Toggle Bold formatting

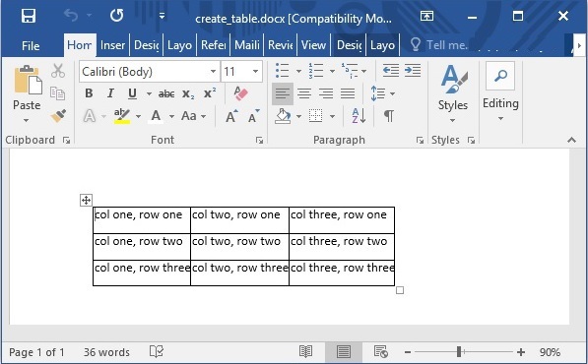pyautogui.click(x=89, y=93)
